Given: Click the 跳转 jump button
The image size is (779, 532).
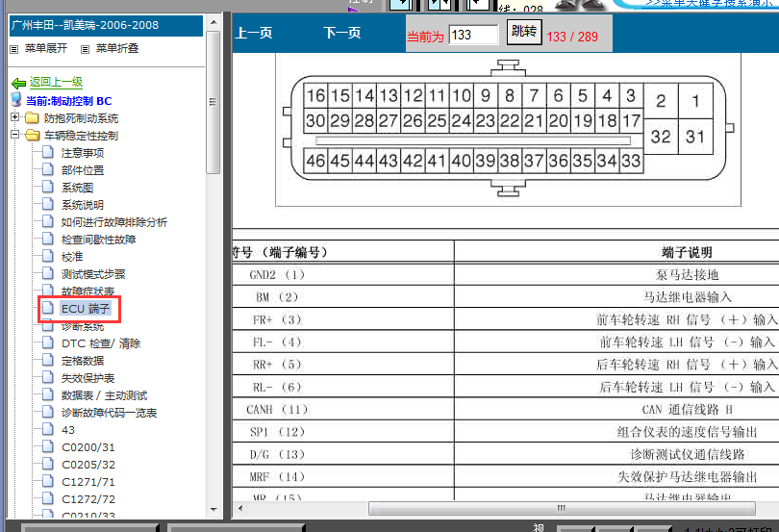Looking at the screenshot, I should click(x=524, y=32).
